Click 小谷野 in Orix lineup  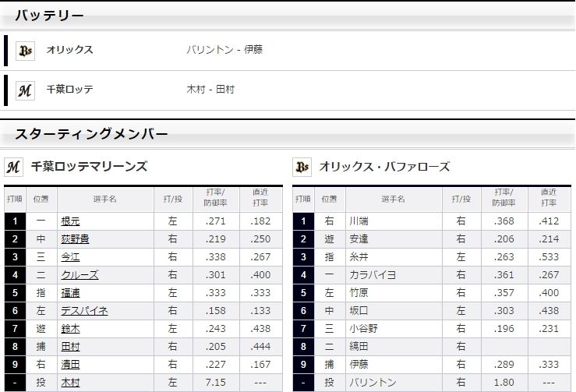coord(363,329)
